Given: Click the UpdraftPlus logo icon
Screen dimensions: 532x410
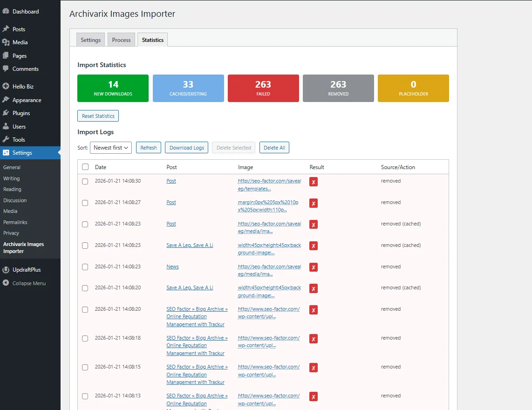Looking at the screenshot, I should point(6,270).
